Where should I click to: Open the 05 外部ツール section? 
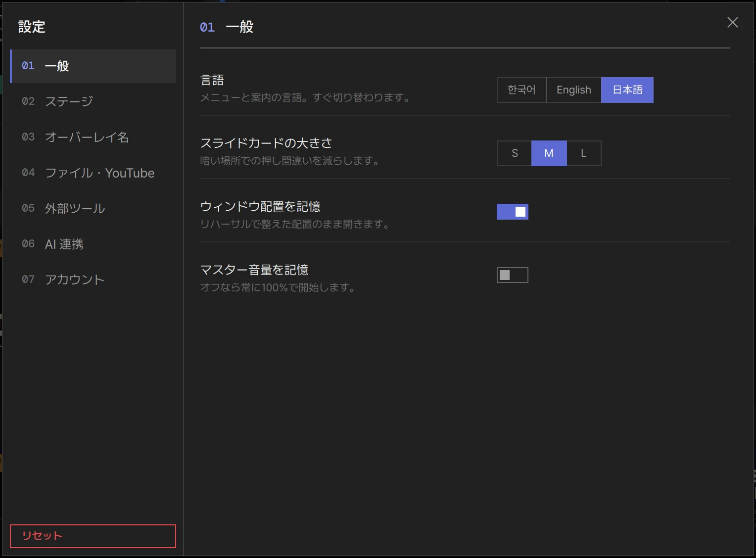pyautogui.click(x=93, y=208)
